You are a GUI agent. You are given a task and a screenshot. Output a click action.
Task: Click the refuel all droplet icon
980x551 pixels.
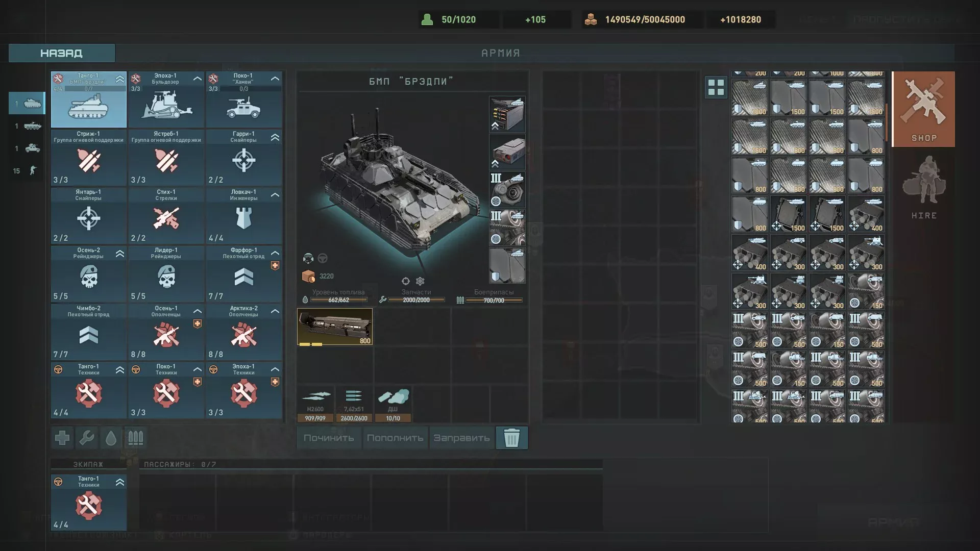click(111, 438)
